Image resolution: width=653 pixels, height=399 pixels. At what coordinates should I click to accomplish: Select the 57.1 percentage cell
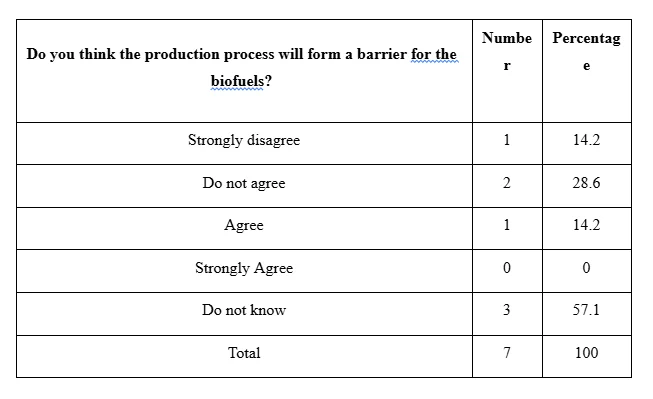point(586,310)
